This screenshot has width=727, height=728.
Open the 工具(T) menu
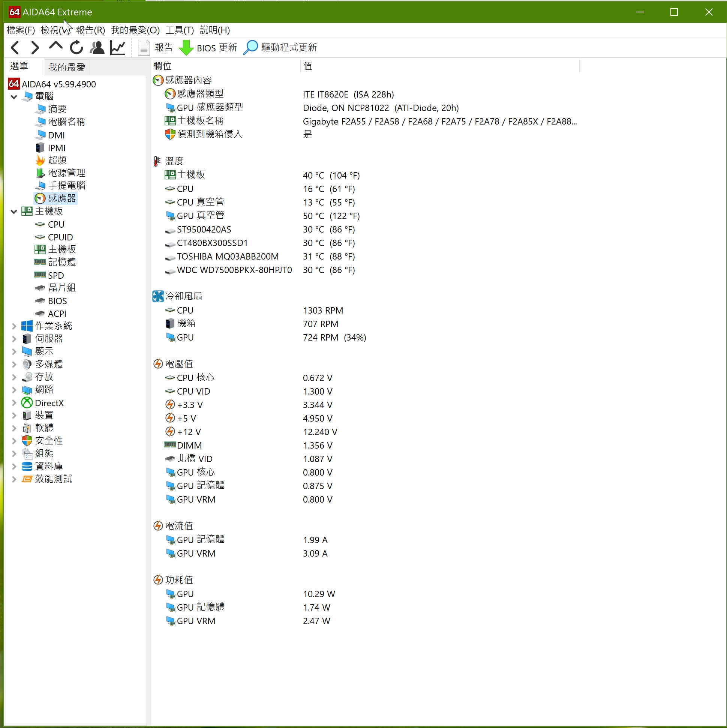[x=180, y=30]
